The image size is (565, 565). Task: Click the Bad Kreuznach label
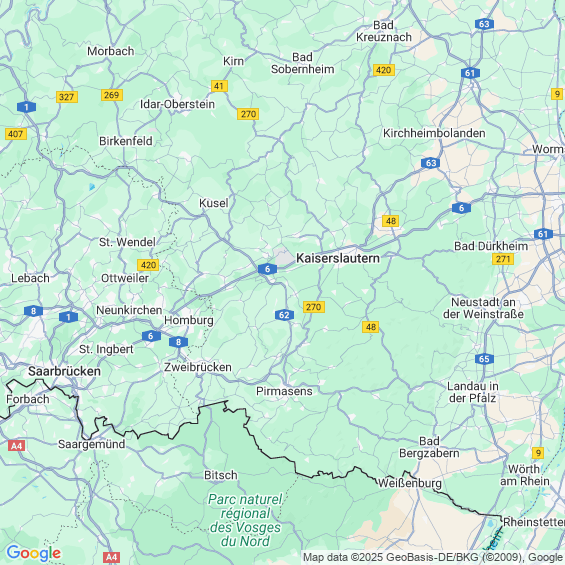point(384,31)
